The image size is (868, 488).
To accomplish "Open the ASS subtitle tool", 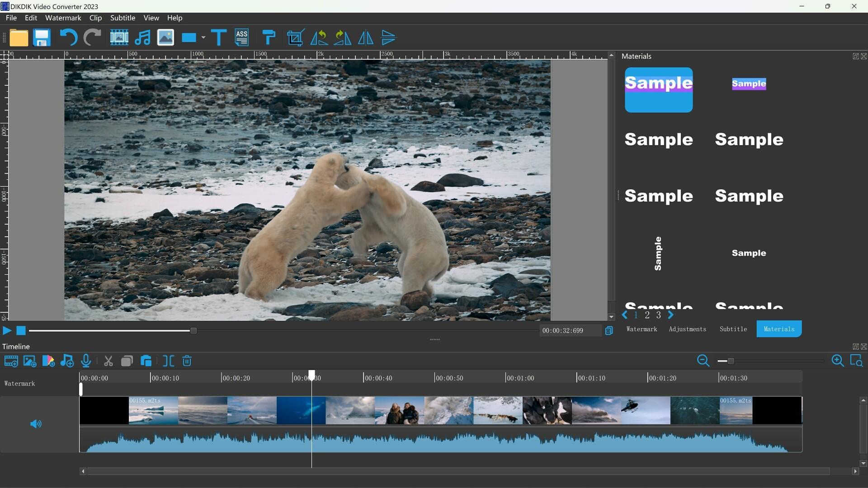I will pyautogui.click(x=241, y=38).
